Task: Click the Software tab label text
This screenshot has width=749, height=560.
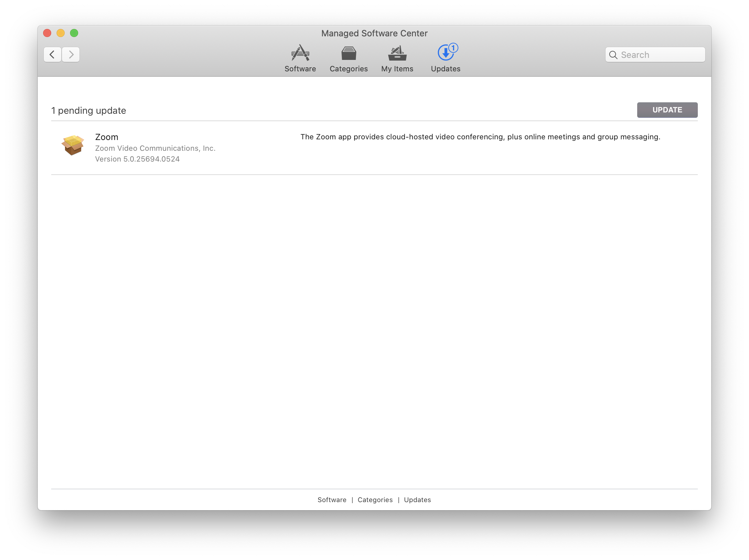Action: tap(300, 69)
